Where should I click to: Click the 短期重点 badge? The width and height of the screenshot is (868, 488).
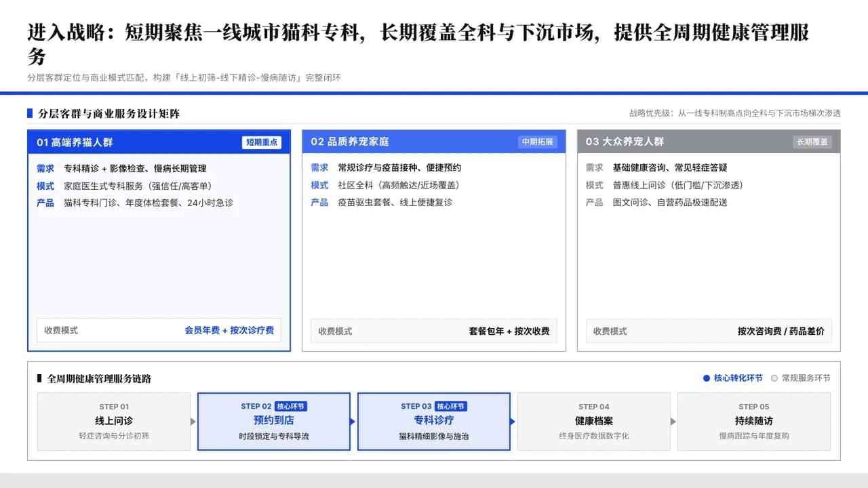click(x=262, y=142)
